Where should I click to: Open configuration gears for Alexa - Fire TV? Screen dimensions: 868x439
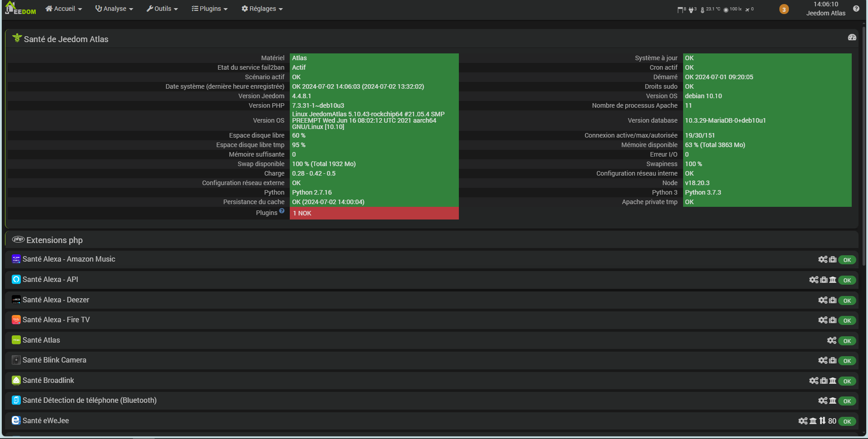pyautogui.click(x=823, y=320)
